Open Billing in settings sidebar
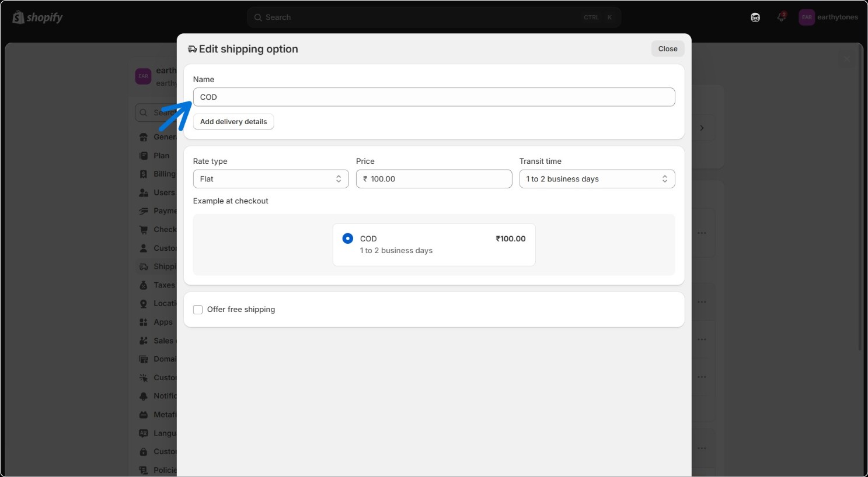Image resolution: width=868 pixels, height=477 pixels. pos(158,174)
